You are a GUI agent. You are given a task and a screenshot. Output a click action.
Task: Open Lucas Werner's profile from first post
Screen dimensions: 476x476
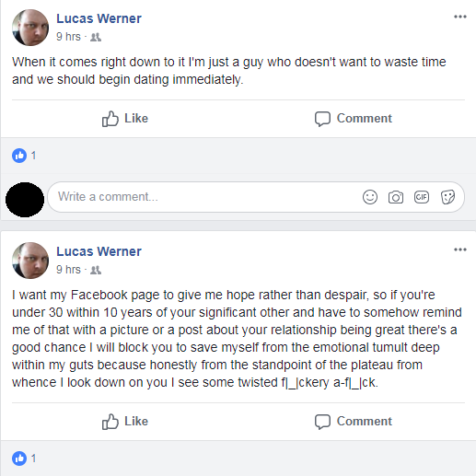pos(99,18)
